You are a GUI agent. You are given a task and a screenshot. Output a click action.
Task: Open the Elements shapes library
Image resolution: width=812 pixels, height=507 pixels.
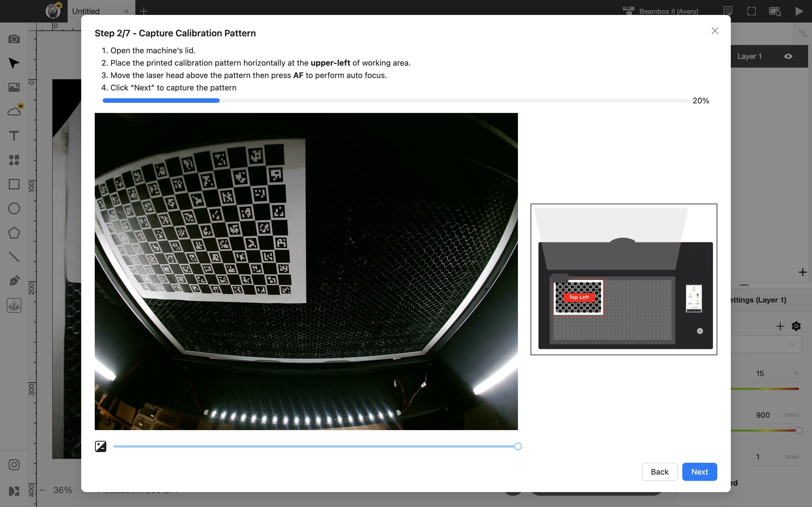[x=14, y=160]
